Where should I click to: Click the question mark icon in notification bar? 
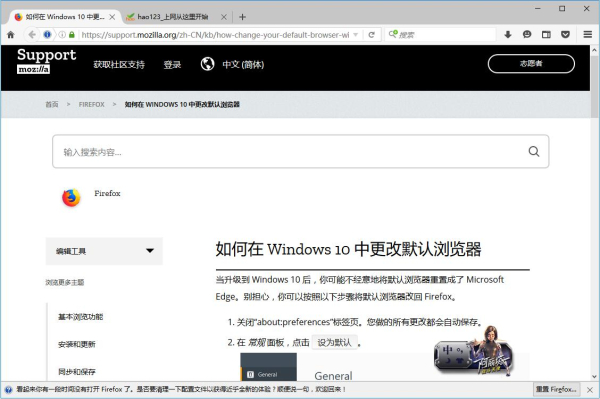click(x=8, y=389)
